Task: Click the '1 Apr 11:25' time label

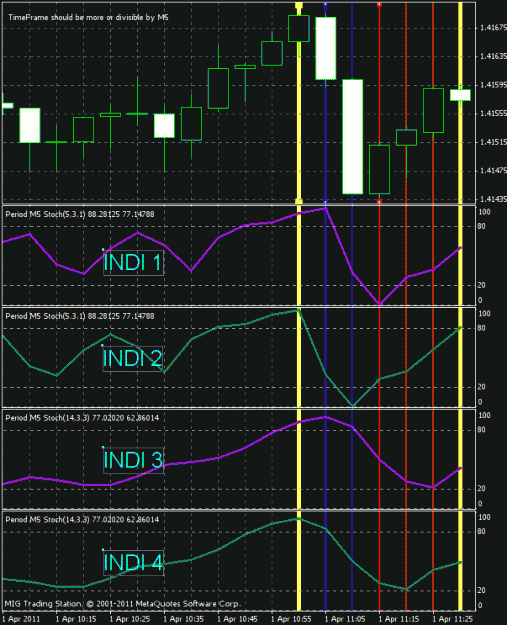Action: 452,619
